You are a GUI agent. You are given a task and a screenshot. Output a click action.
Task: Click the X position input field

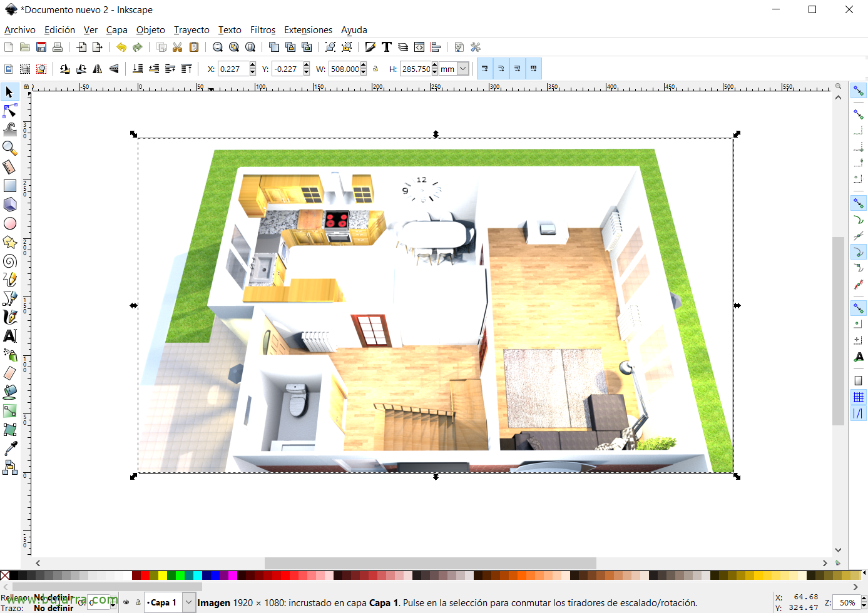coord(233,69)
